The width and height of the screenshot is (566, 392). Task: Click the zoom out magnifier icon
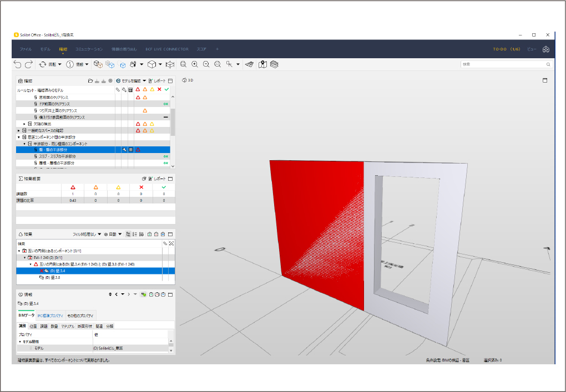[206, 64]
